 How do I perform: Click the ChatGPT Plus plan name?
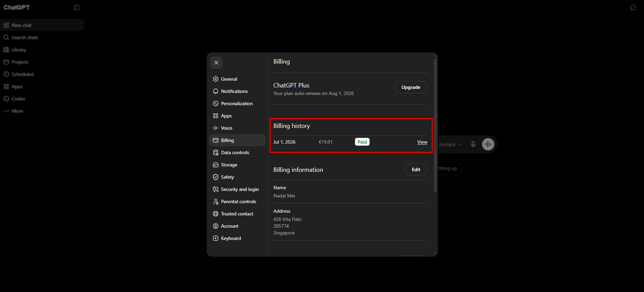[x=292, y=85]
